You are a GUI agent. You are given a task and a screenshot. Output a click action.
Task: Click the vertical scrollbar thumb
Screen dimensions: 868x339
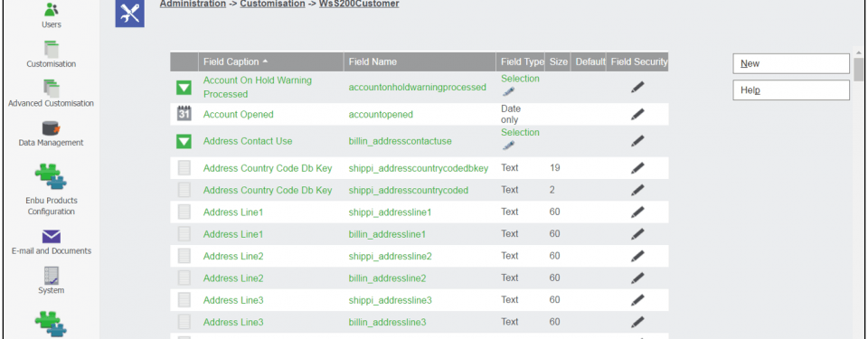pyautogui.click(x=859, y=69)
